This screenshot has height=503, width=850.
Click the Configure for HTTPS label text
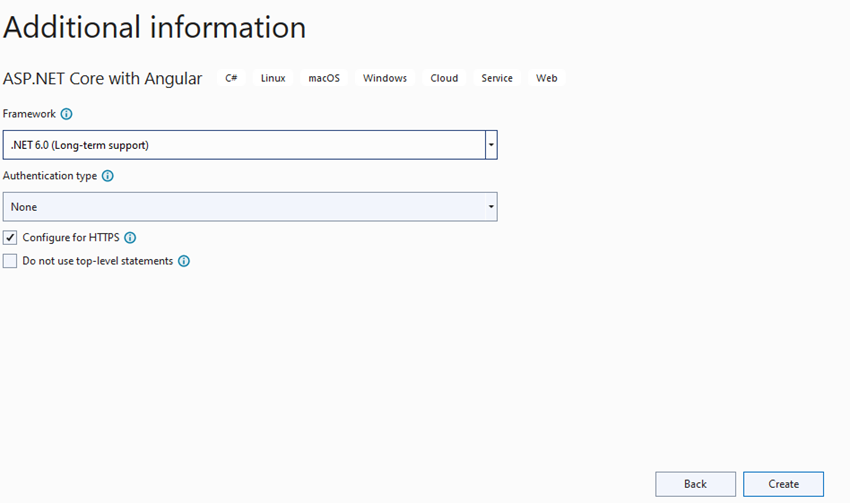click(71, 238)
